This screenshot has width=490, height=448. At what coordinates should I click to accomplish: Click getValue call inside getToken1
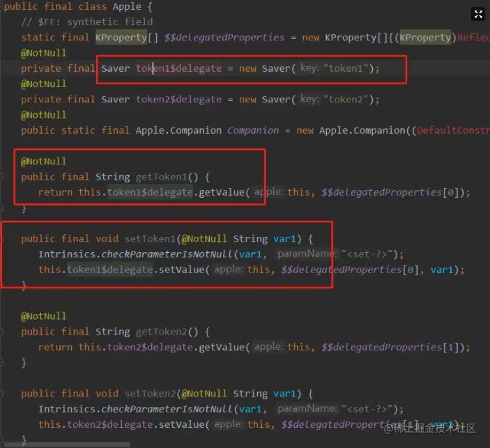pos(221,192)
